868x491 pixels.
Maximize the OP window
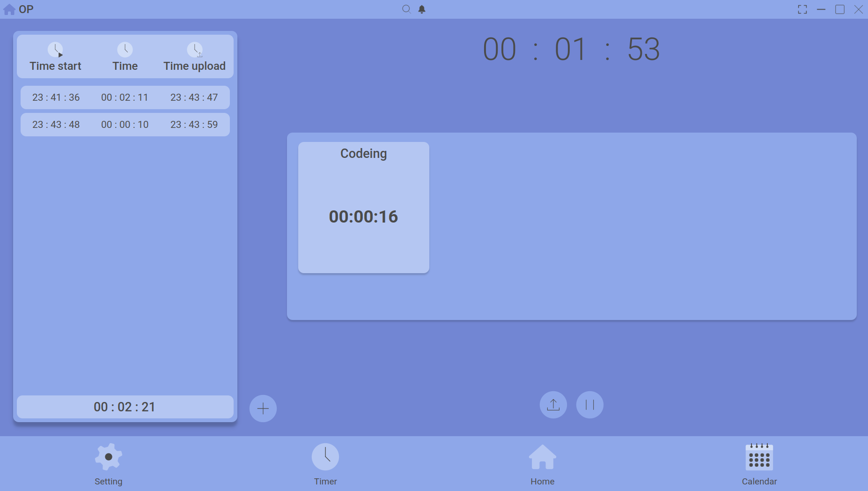coord(840,9)
